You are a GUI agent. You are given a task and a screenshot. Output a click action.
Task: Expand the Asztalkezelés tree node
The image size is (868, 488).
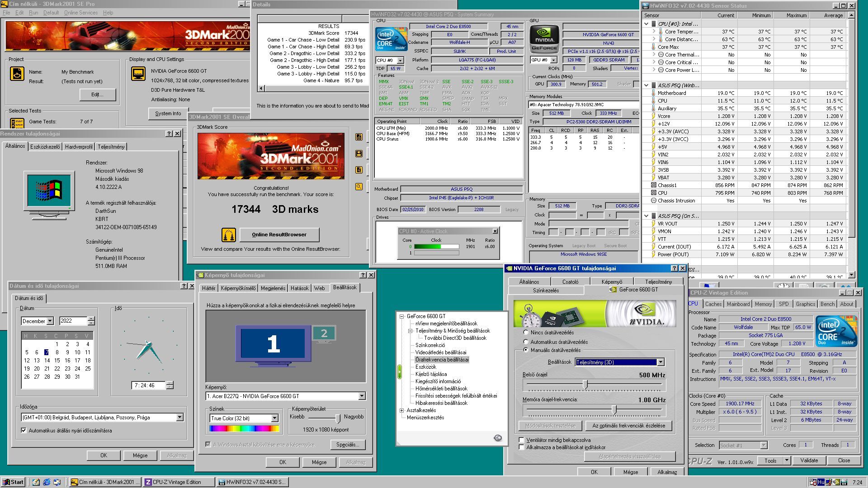(401, 410)
